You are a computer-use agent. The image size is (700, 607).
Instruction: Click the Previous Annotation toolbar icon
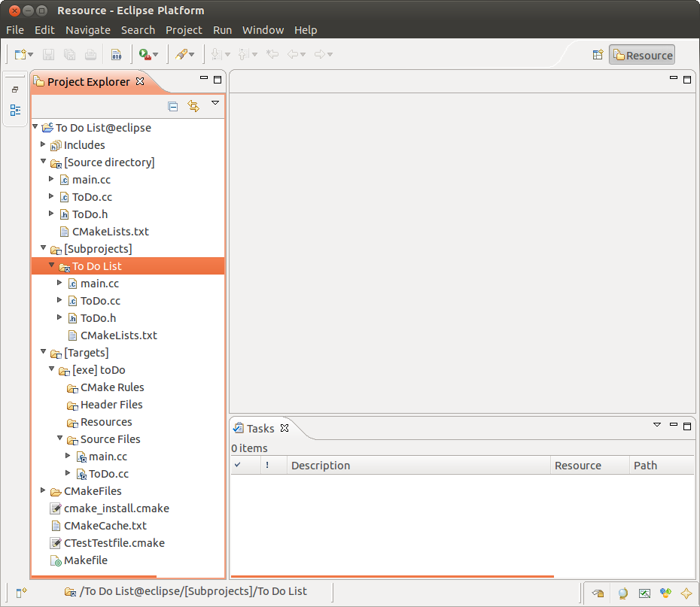[x=243, y=54]
